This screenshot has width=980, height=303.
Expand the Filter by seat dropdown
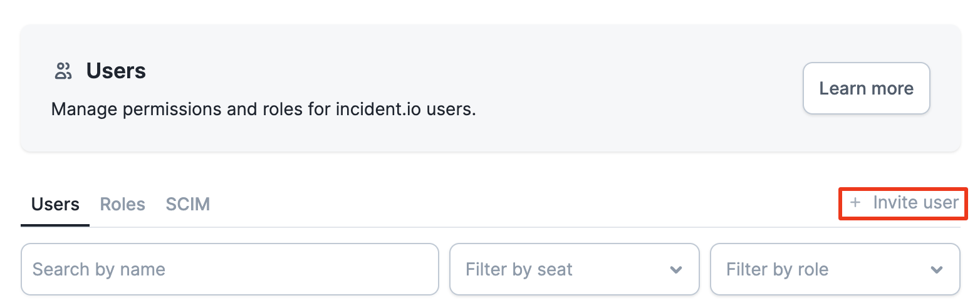pos(574,269)
